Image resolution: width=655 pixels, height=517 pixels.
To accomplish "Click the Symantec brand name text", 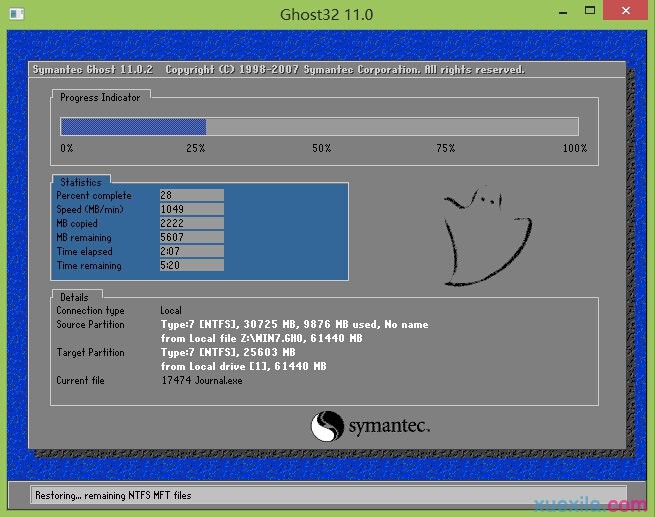I will (x=388, y=428).
